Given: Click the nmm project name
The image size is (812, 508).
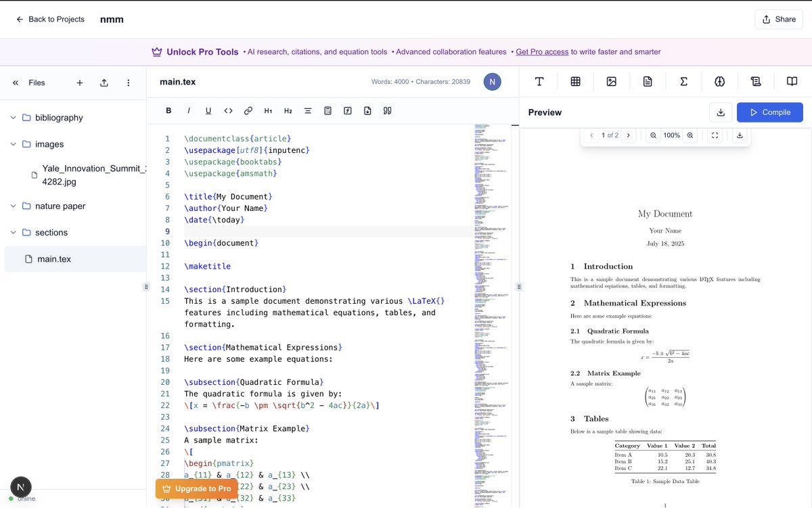Looking at the screenshot, I should [112, 20].
